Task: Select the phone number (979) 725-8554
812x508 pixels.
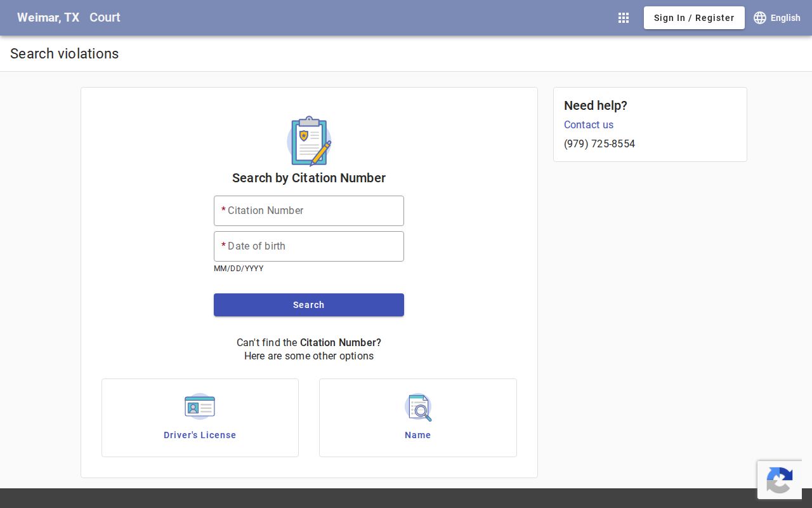Action: pos(599,144)
